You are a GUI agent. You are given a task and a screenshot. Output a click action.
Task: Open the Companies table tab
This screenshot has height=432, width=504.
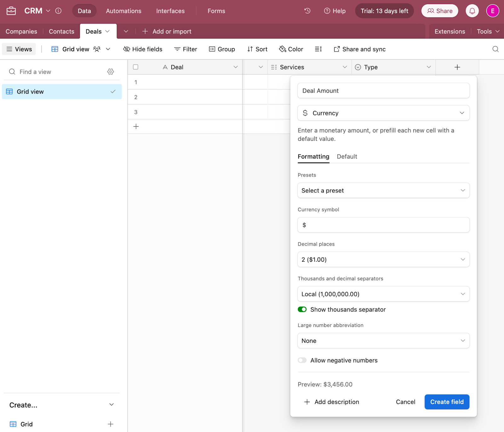(21, 31)
